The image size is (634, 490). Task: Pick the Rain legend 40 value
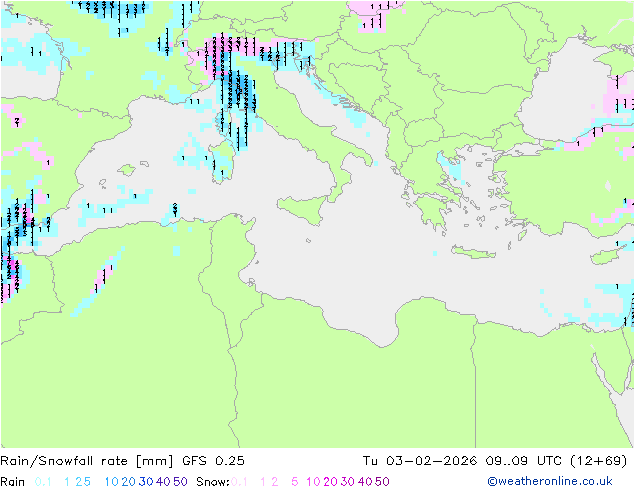[x=163, y=482]
